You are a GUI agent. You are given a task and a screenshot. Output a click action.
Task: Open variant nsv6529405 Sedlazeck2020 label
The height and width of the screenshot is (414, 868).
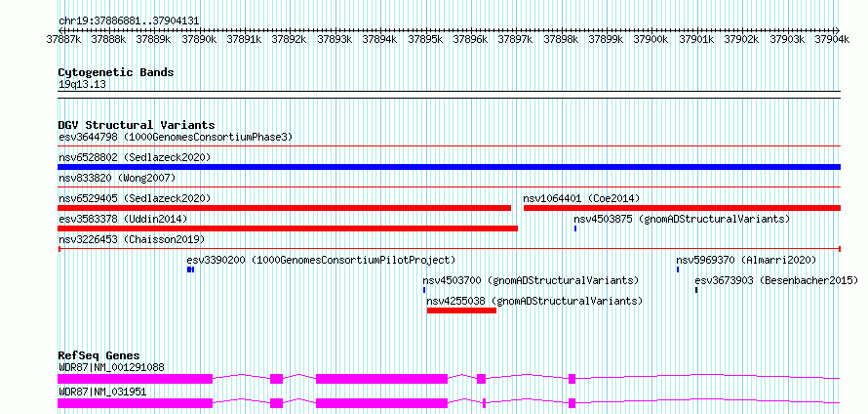135,198
